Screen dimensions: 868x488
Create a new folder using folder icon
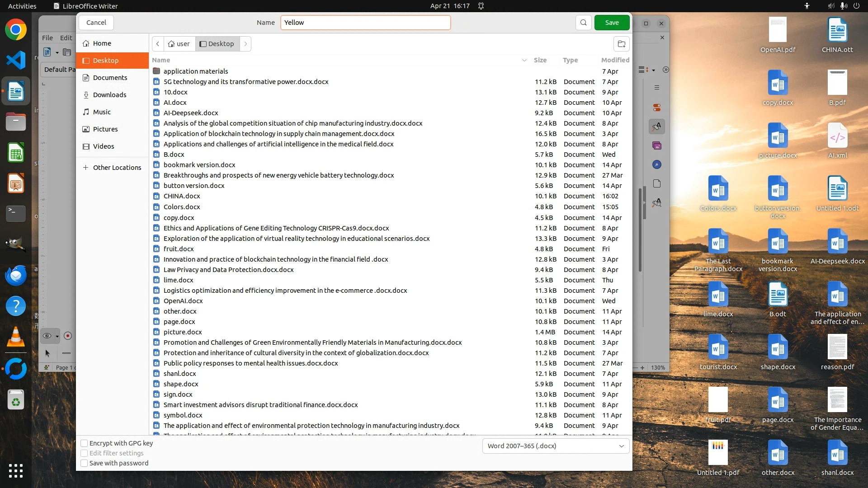coord(622,44)
